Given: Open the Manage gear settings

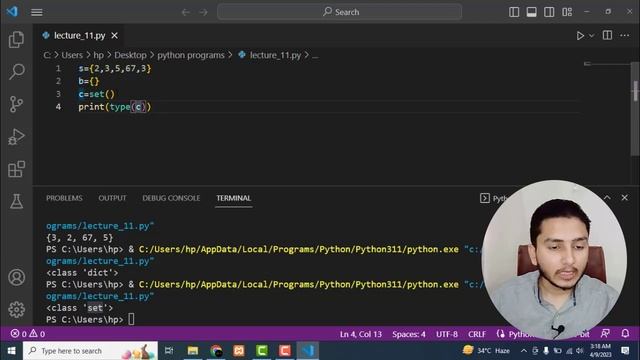Looking at the screenshot, I should coord(16,309).
